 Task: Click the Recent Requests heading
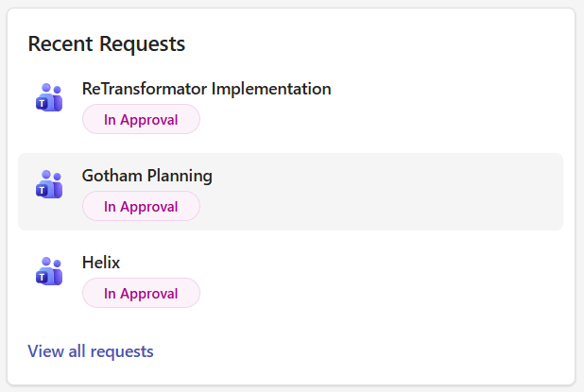pos(107,44)
